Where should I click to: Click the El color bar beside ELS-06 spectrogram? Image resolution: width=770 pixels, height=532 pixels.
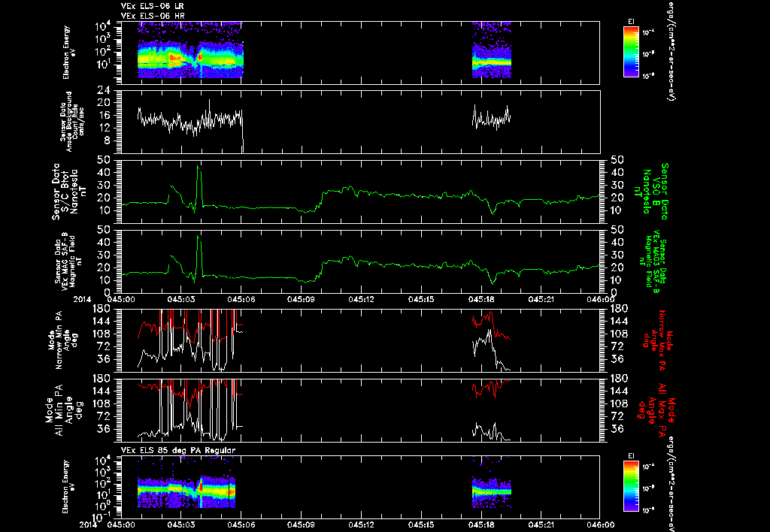click(x=631, y=52)
